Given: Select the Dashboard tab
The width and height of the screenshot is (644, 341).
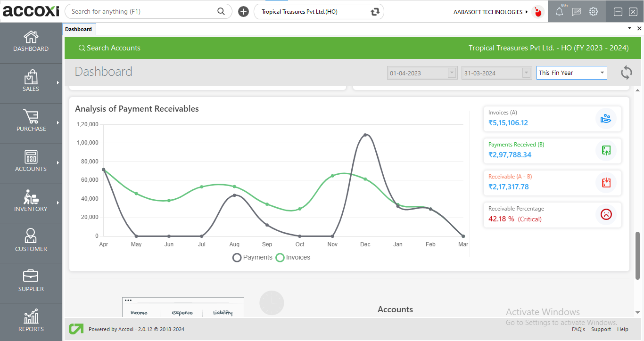Looking at the screenshot, I should coord(79,29).
